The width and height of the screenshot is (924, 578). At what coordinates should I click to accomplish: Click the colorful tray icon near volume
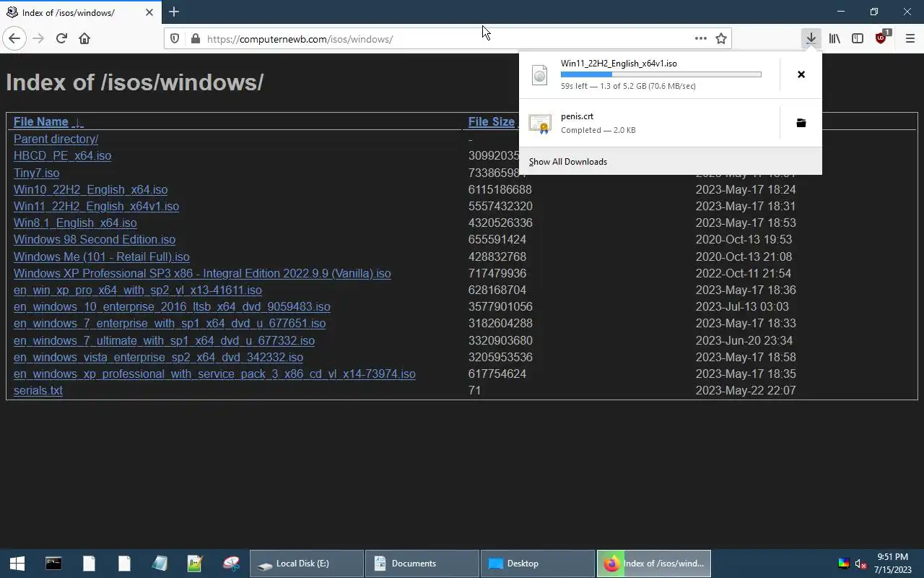(x=843, y=564)
